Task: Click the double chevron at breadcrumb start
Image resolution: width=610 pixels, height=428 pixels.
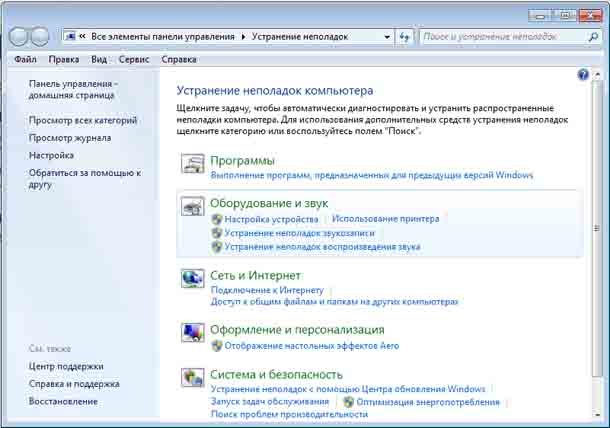Action: (82, 36)
